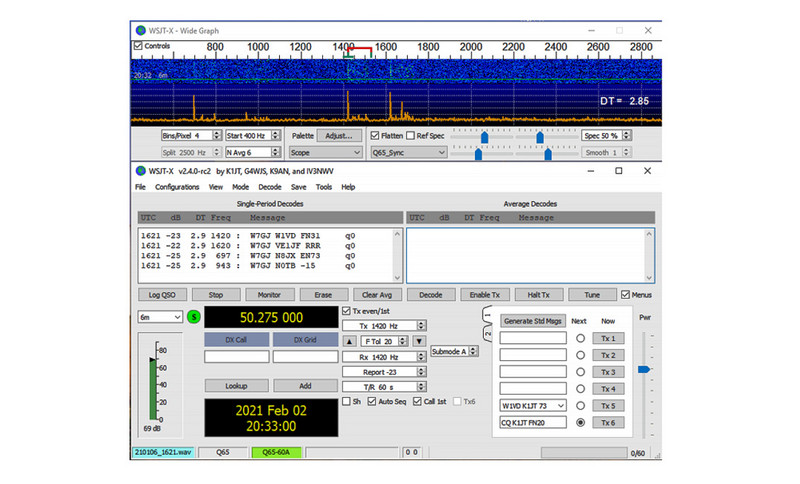The image size is (800, 484).
Task: Open the Tools menu
Action: [x=323, y=187]
